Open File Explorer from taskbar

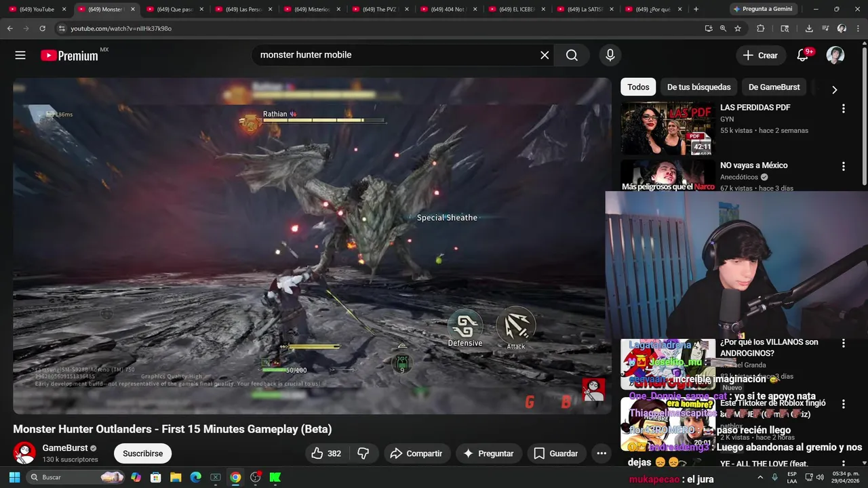(x=176, y=477)
